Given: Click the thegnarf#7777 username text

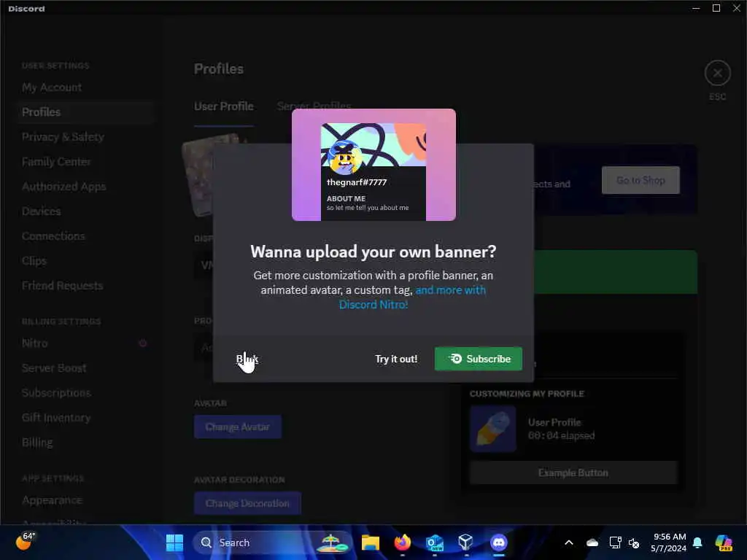Looking at the screenshot, I should click(x=356, y=182).
